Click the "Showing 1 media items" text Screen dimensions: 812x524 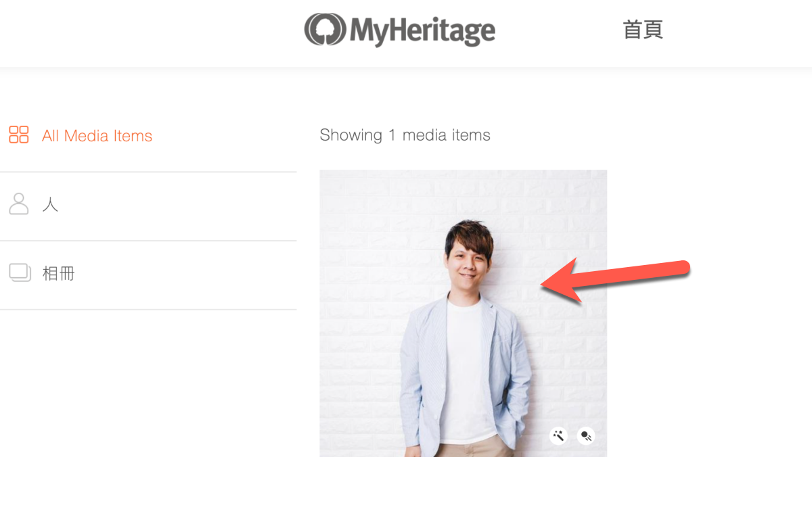[x=405, y=135]
